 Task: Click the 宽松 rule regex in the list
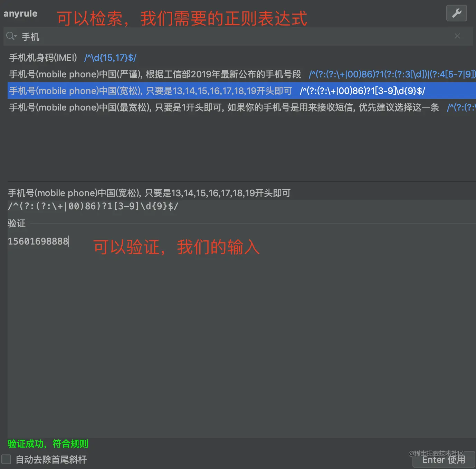tap(362, 90)
